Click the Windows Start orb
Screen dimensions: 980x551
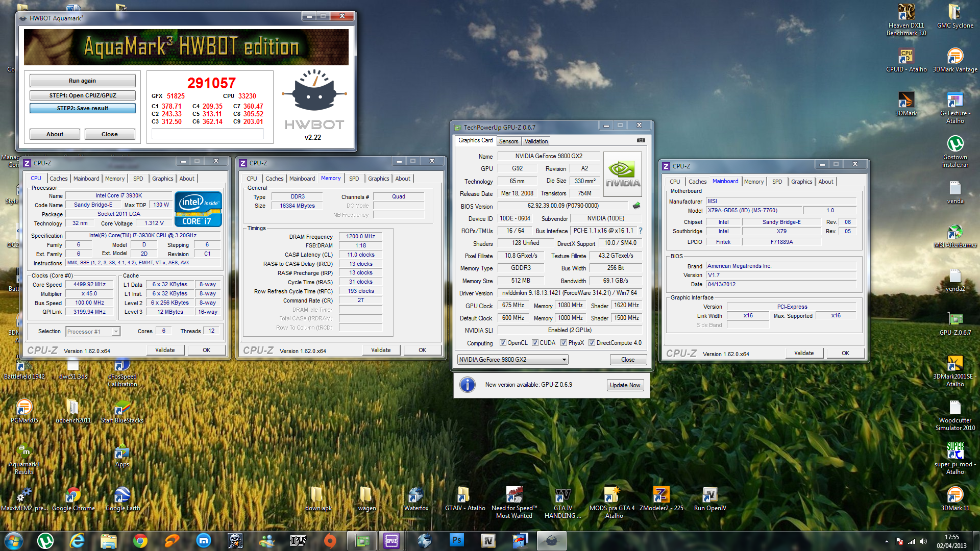pos(14,541)
